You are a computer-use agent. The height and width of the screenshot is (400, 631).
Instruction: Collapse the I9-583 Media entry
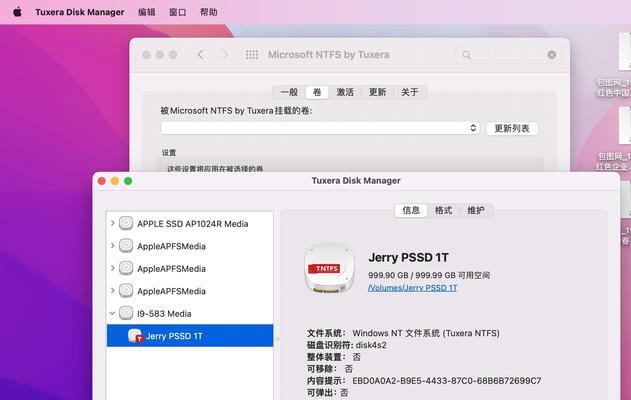(113, 313)
